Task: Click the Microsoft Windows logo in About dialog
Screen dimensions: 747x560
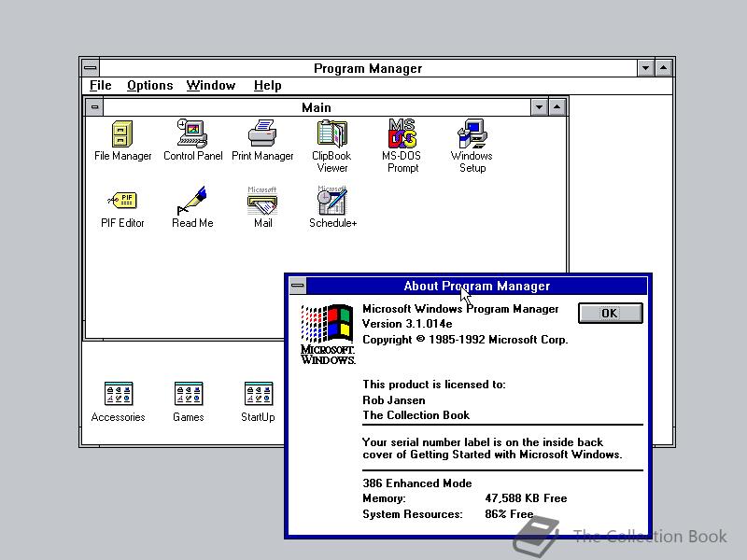Action: coord(328,334)
